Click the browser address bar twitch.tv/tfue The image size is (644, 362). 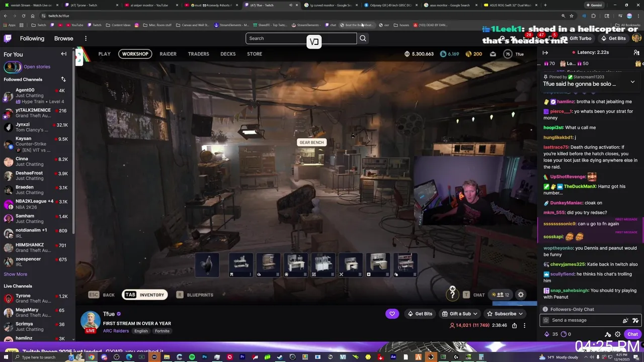[x=59, y=16]
